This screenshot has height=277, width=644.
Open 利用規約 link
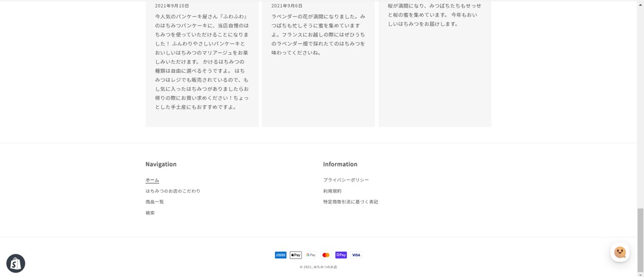332,191
